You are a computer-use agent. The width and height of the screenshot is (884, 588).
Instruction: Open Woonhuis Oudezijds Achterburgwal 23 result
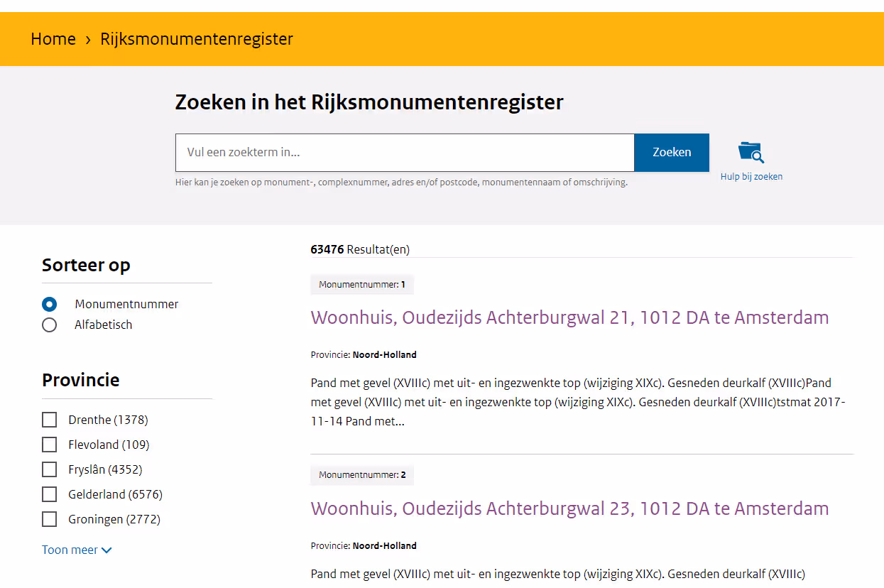[x=569, y=509]
